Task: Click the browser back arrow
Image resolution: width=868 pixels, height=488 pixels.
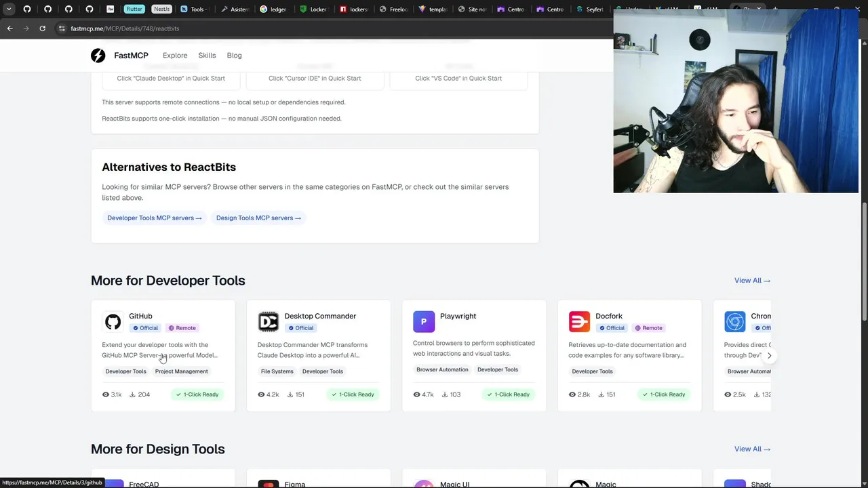Action: [9, 28]
